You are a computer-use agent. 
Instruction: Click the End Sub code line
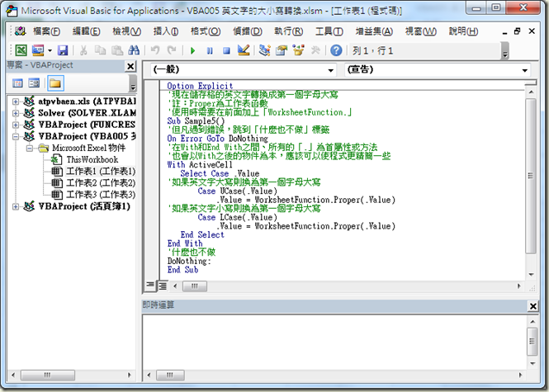coord(182,270)
